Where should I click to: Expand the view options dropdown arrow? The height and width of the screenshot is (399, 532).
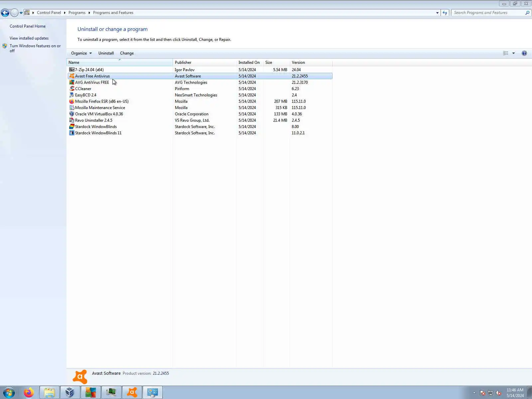[x=513, y=53]
